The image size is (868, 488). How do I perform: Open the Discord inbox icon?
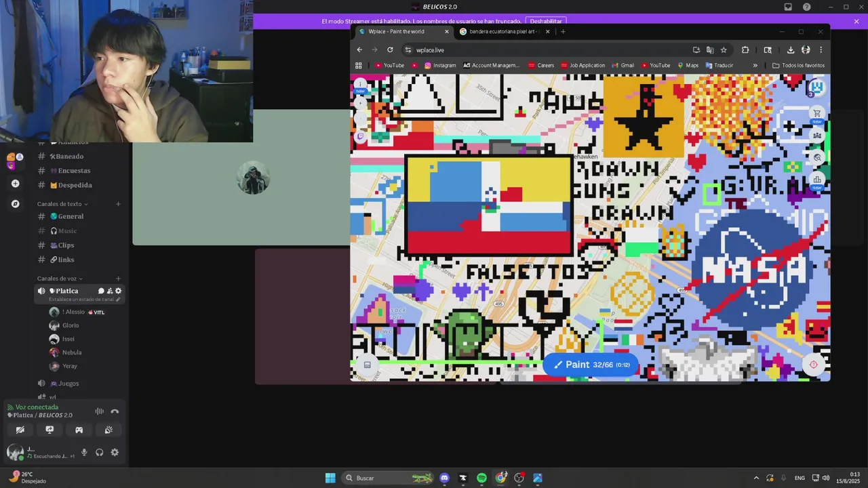point(788,7)
